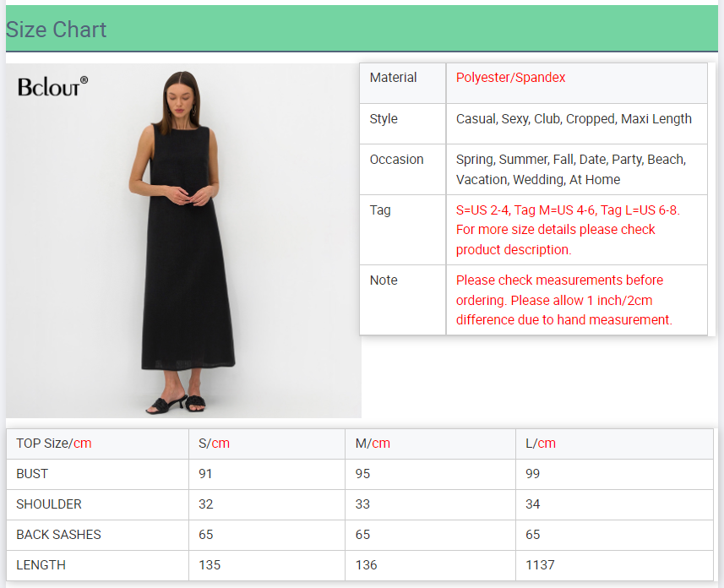Select the TOP Size/cm column header
Image resolution: width=724 pixels, height=588 pixels.
[54, 444]
